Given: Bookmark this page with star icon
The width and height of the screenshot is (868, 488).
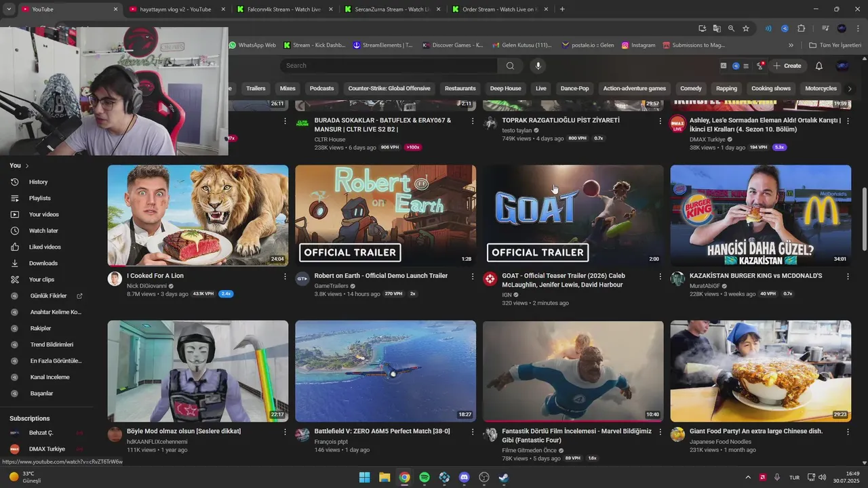Looking at the screenshot, I should click(x=746, y=28).
